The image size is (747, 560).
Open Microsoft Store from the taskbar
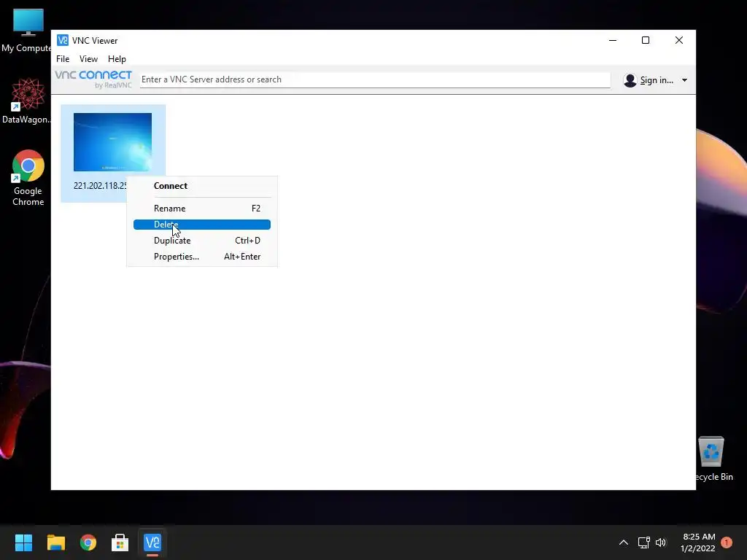click(120, 542)
